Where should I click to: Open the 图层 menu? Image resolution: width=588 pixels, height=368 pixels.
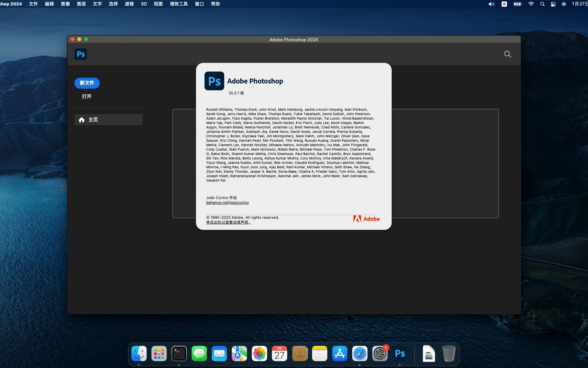(81, 4)
